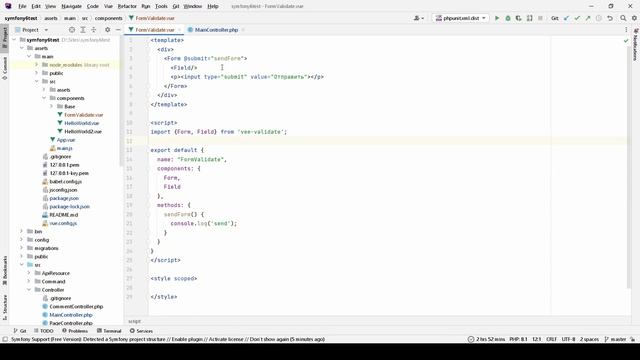640x360 pixels.
Task: Open the Terminal tool window
Action: 109,331
